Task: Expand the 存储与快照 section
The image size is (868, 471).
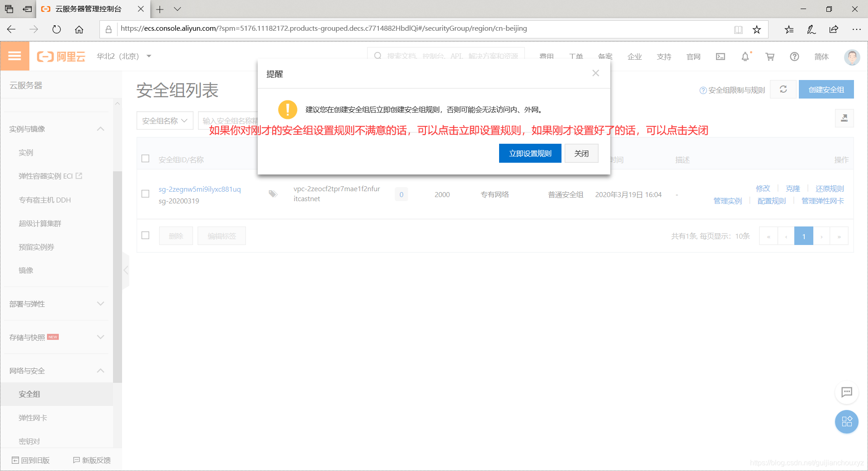Action: pyautogui.click(x=100, y=337)
